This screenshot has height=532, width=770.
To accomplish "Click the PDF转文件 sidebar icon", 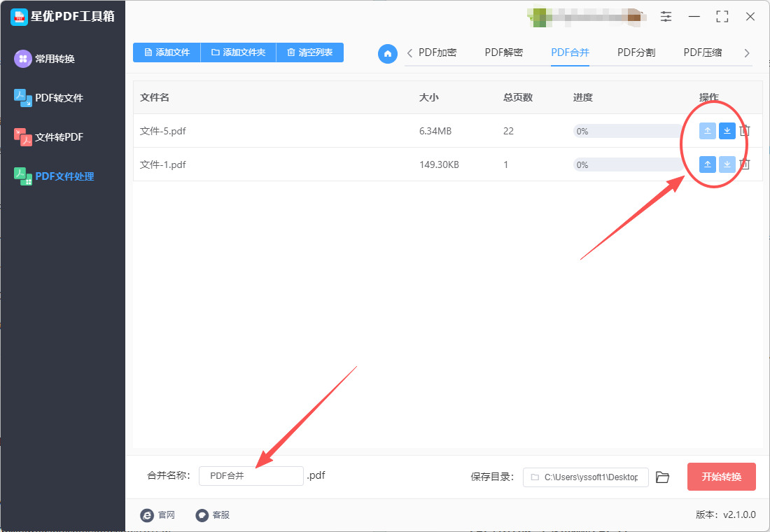I will (x=22, y=98).
